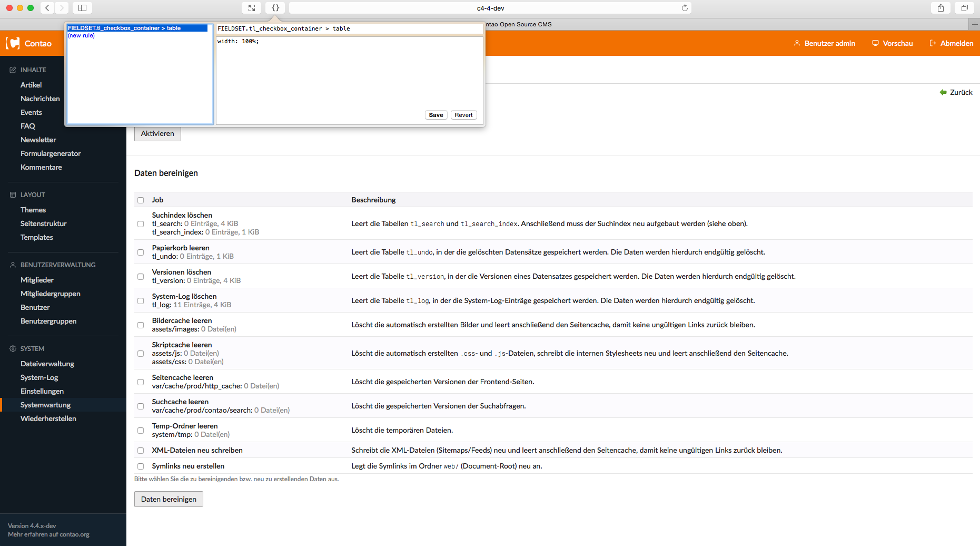Click Vorschau in the header
This screenshot has width=980, height=546.
click(x=898, y=43)
